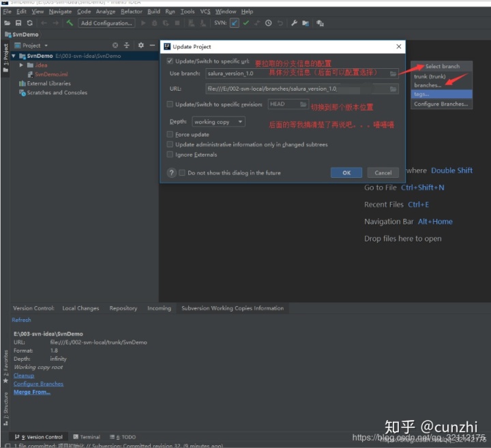Image resolution: width=491 pixels, height=448 pixels.
Task: Click the folder icon in URL field
Action: [x=393, y=89]
